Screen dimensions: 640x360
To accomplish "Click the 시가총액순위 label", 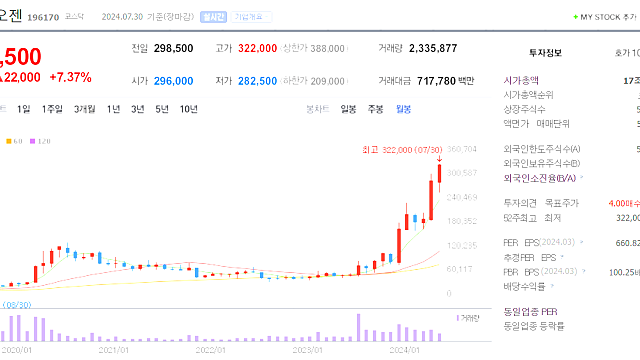I will tap(528, 95).
